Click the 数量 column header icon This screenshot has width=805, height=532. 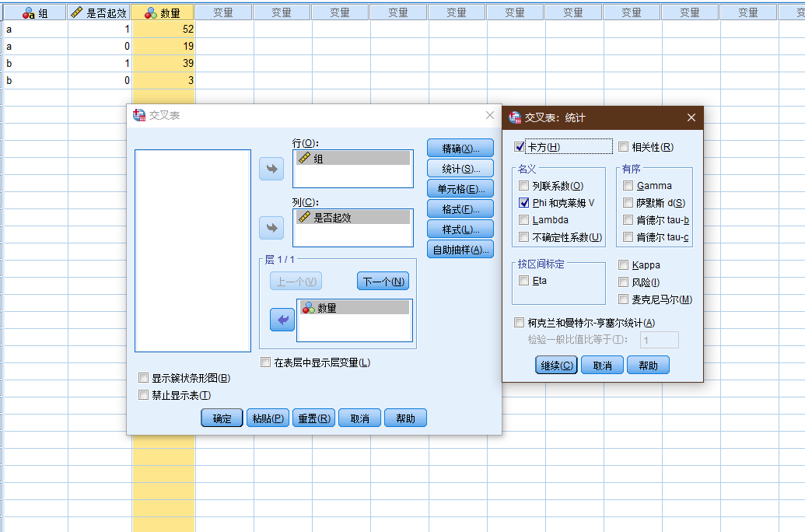150,13
